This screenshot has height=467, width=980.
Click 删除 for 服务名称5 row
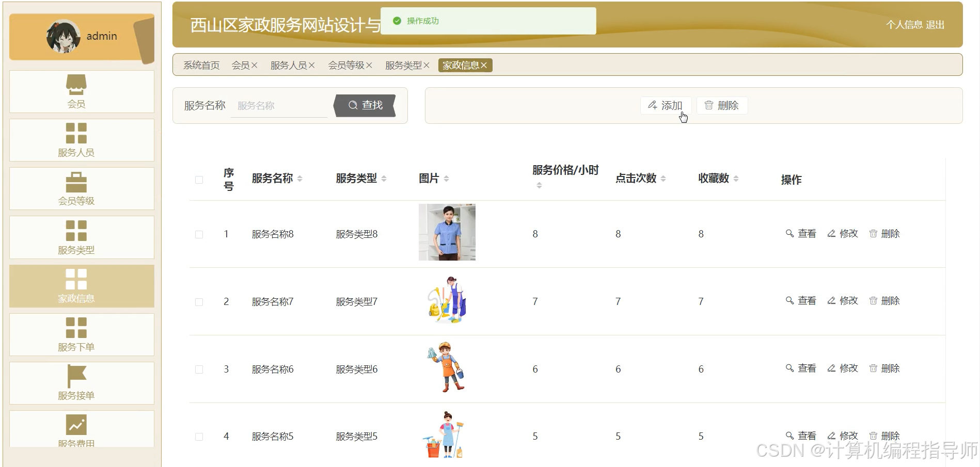[x=884, y=436]
